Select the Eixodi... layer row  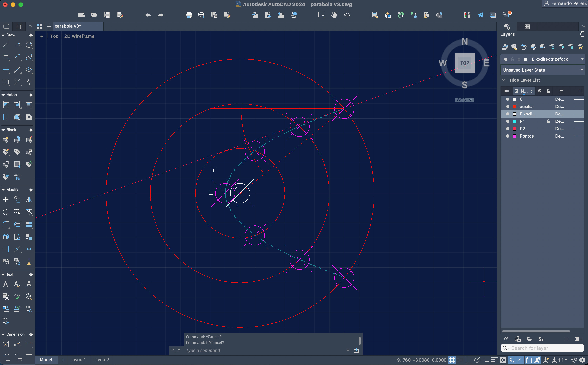[542, 114]
